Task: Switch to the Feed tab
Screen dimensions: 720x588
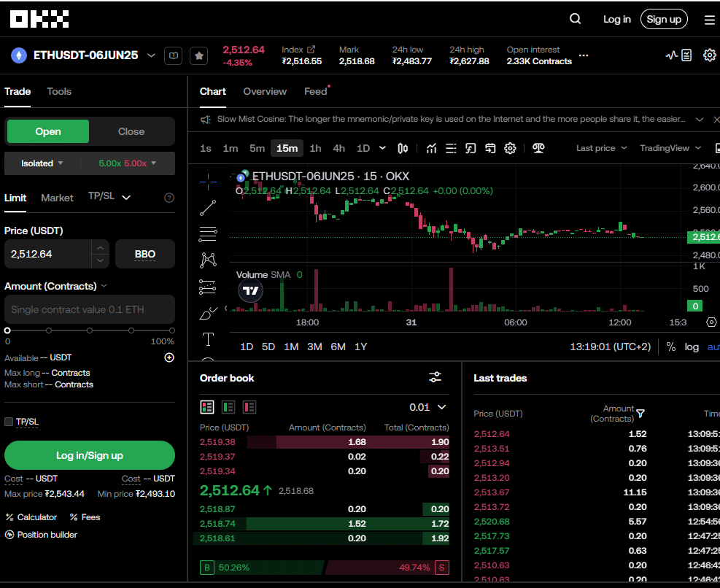Action: (x=315, y=91)
